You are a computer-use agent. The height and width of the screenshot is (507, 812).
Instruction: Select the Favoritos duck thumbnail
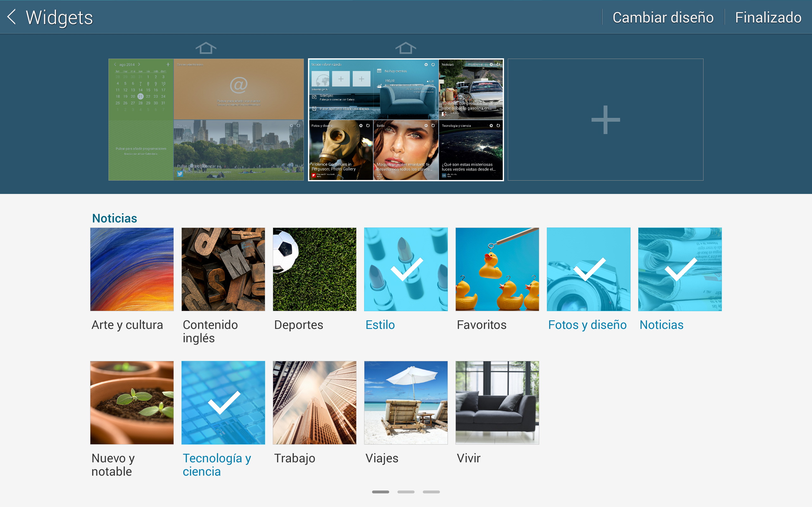[x=497, y=269]
